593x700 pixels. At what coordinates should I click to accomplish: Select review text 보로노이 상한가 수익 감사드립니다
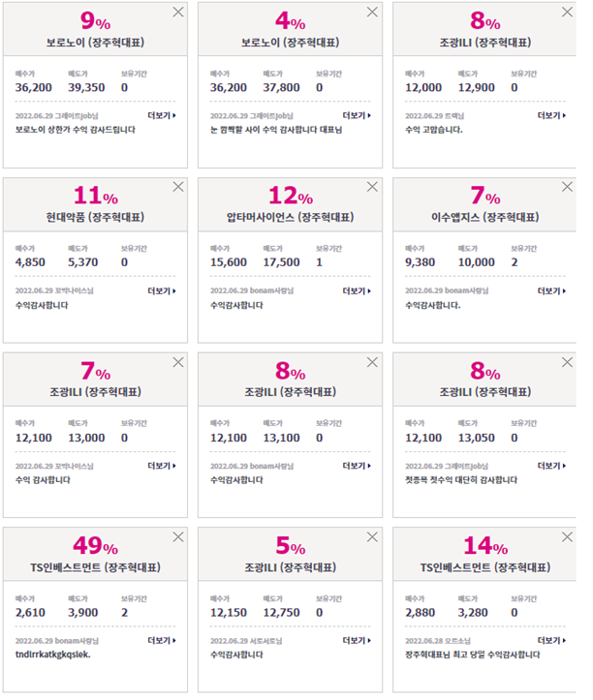point(75,130)
